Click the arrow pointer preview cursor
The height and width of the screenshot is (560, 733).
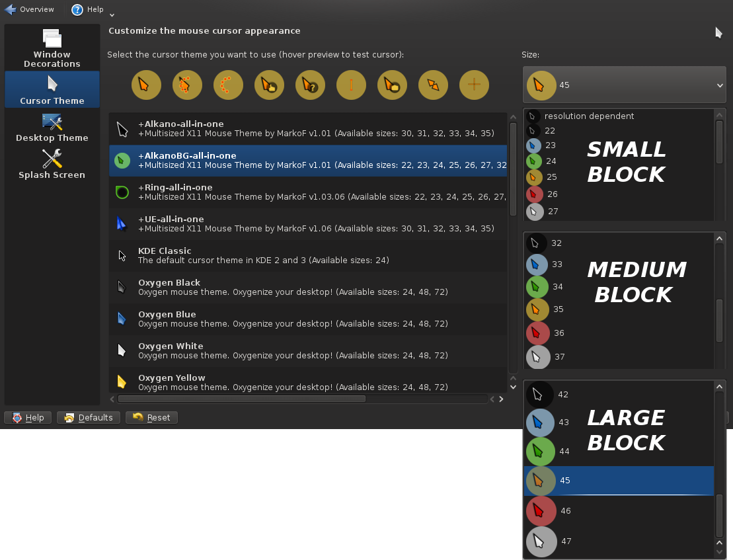[146, 85]
